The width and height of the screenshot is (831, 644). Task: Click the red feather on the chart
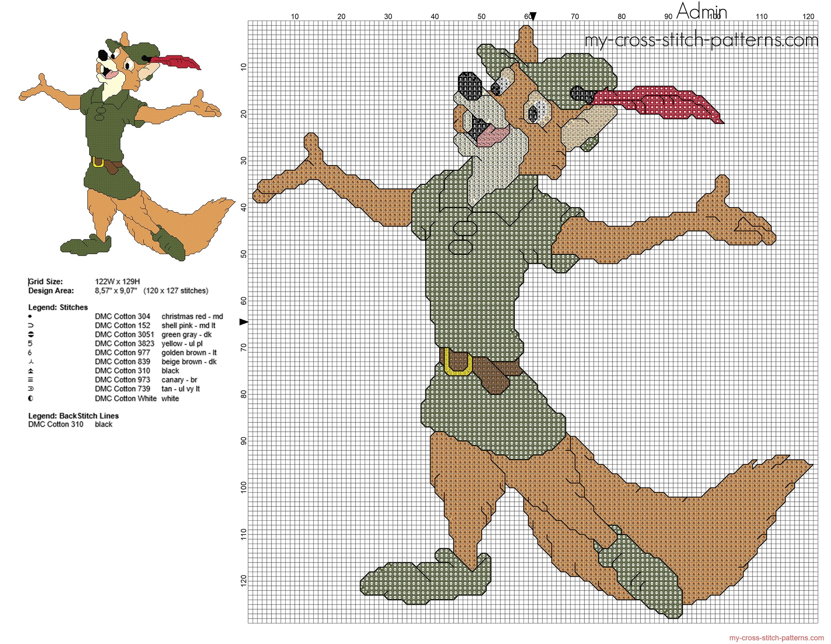coord(659,104)
